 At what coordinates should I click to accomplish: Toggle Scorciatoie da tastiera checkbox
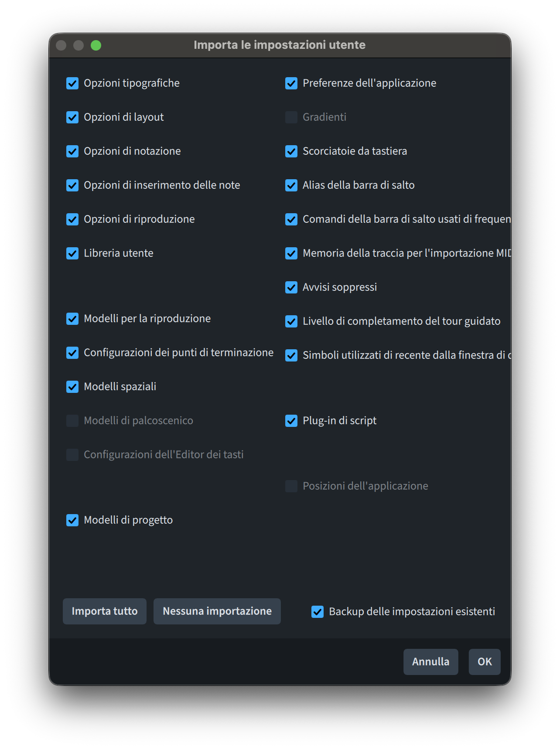[x=291, y=151]
